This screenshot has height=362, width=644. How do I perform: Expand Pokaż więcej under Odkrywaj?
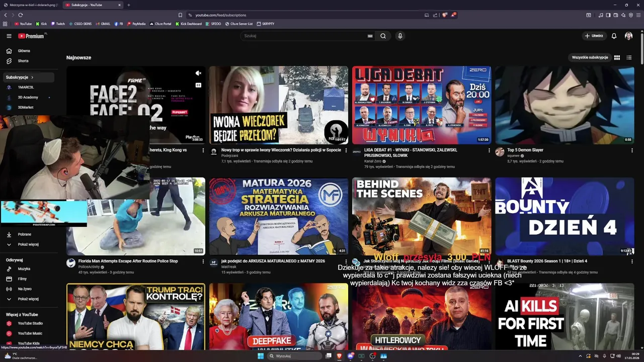point(27,299)
